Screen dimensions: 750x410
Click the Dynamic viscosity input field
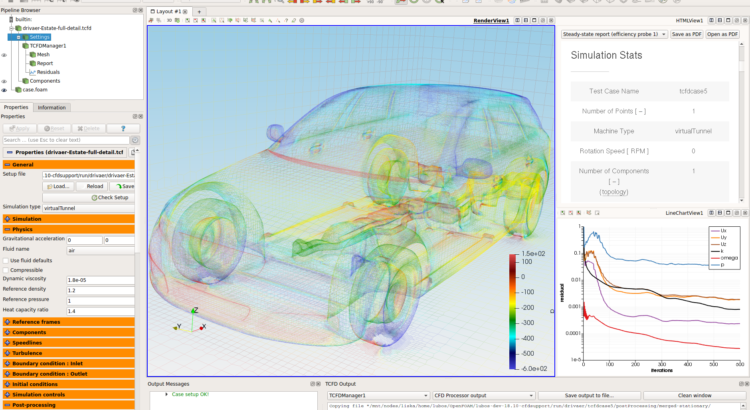coord(100,280)
